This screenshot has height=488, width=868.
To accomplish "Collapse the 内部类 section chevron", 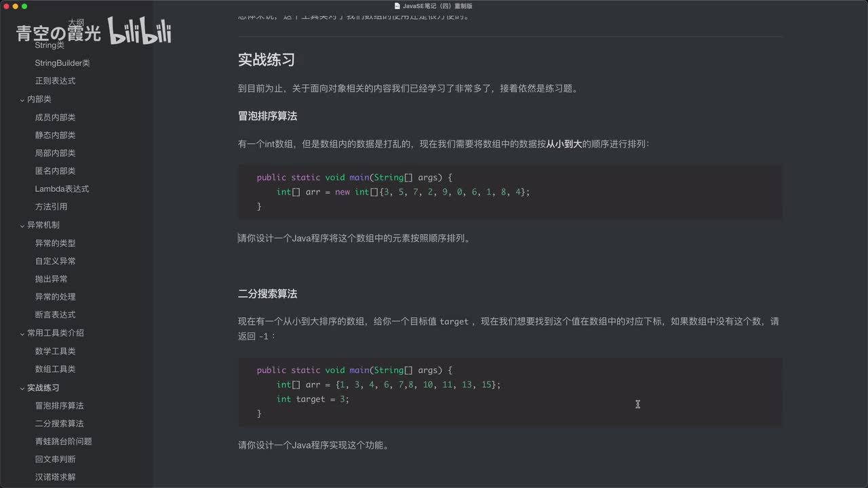I will coord(22,100).
